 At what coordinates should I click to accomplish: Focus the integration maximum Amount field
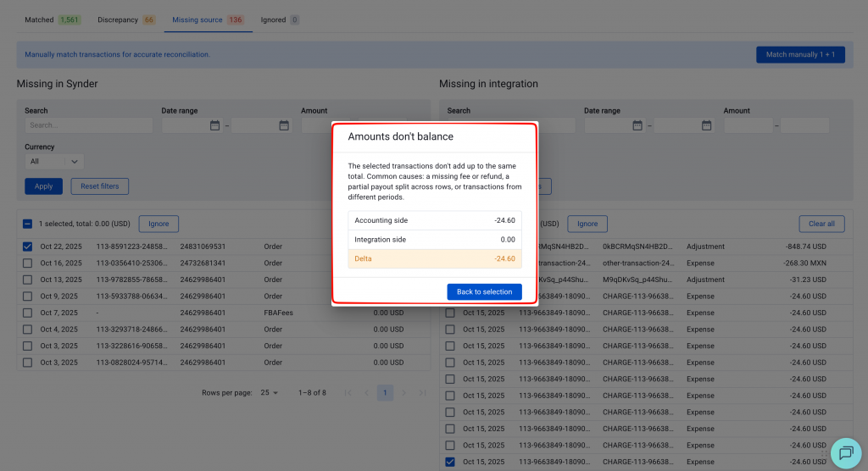(x=805, y=125)
